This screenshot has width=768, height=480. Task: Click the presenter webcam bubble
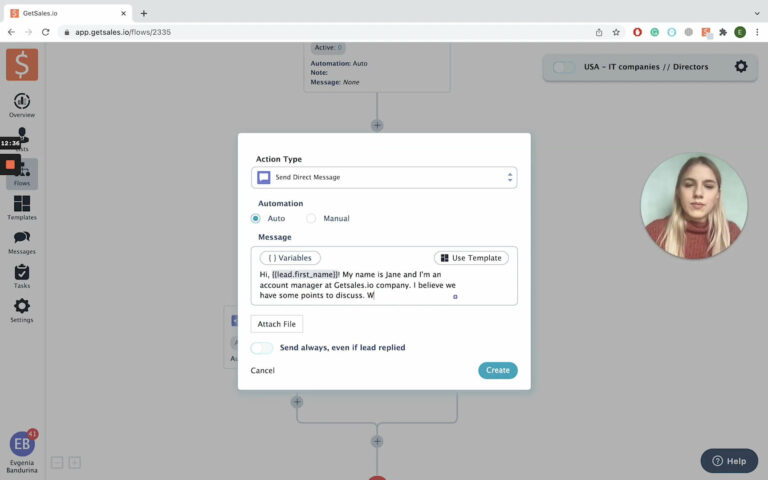694,206
